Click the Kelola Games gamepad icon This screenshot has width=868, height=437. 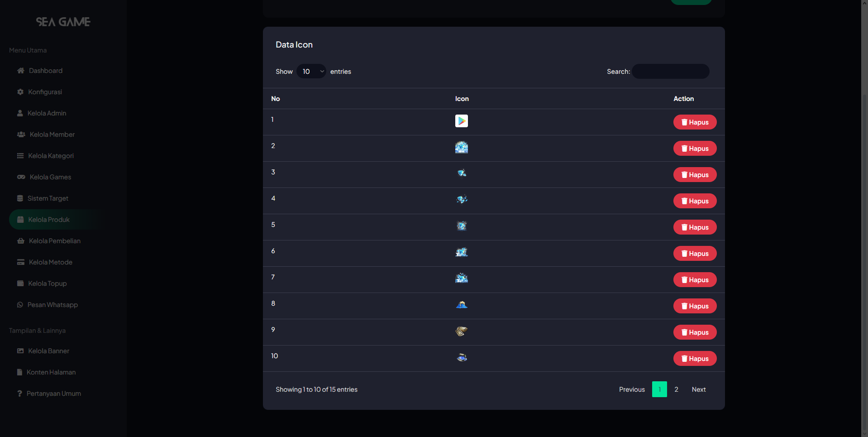pos(21,177)
